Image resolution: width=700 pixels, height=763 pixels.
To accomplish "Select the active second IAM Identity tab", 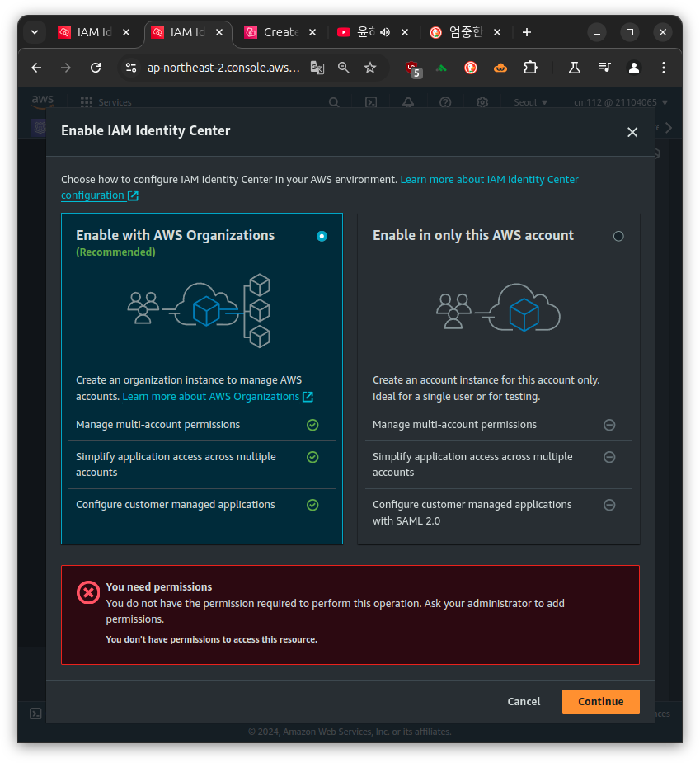I will point(187,32).
